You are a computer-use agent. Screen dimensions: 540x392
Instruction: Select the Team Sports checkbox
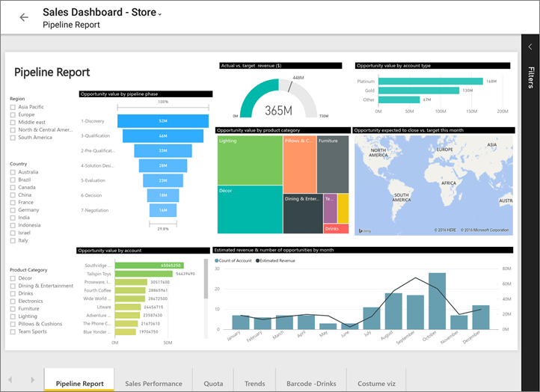click(x=13, y=331)
